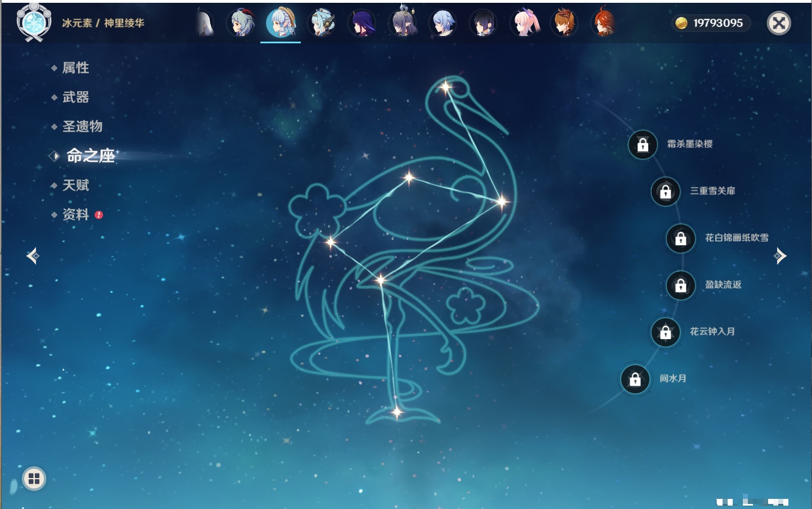
Task: Click the Cryo element emblem at top left
Action: point(34,22)
